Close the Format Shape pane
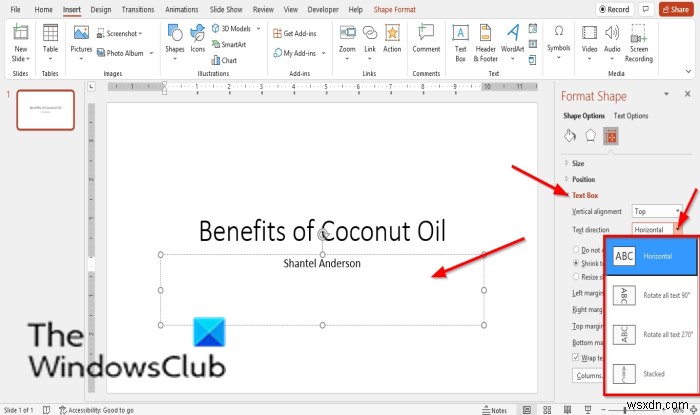700x415 pixels. tap(688, 94)
